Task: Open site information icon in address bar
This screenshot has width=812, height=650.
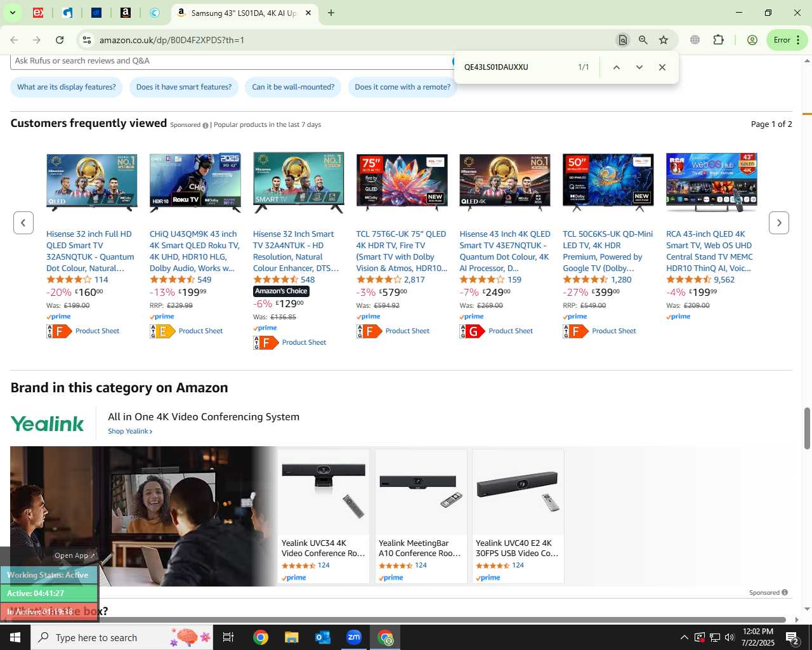Action: (x=87, y=40)
